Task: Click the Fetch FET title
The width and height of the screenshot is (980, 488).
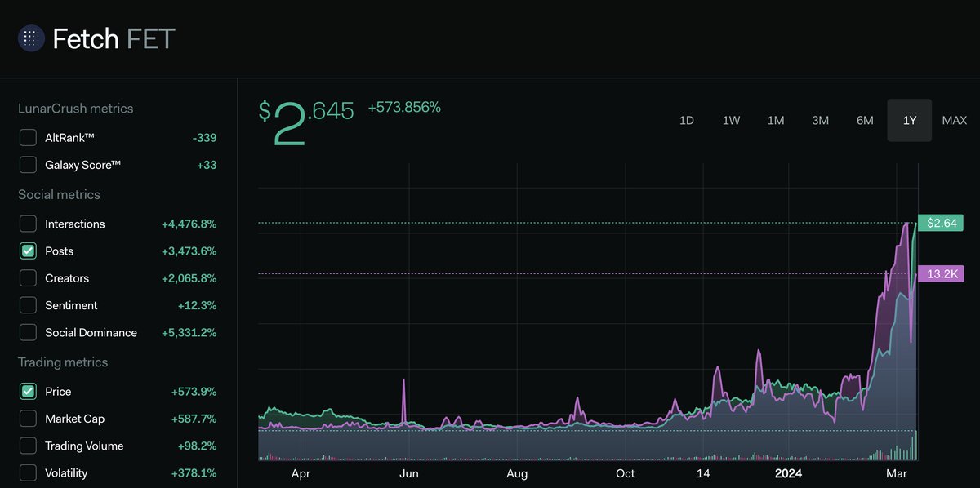Action: tap(114, 38)
